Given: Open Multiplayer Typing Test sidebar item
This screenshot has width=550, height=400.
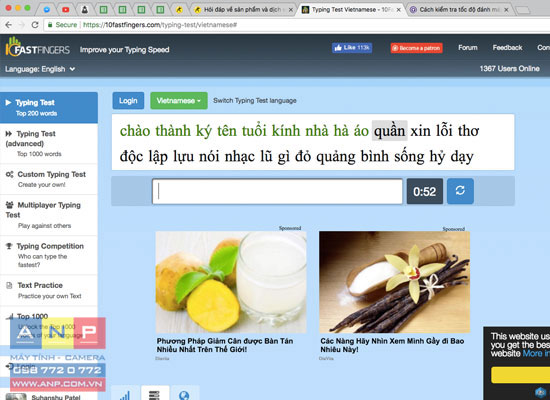Looking at the screenshot, I should coord(49,215).
